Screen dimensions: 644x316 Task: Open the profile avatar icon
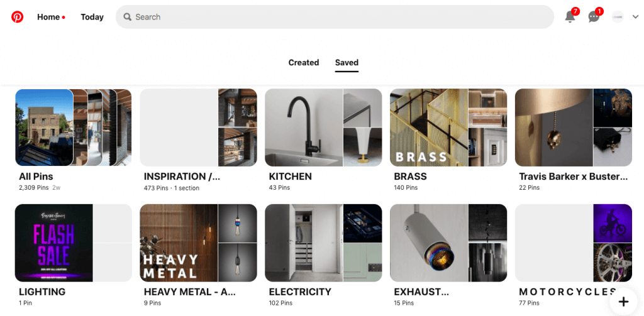(x=618, y=17)
